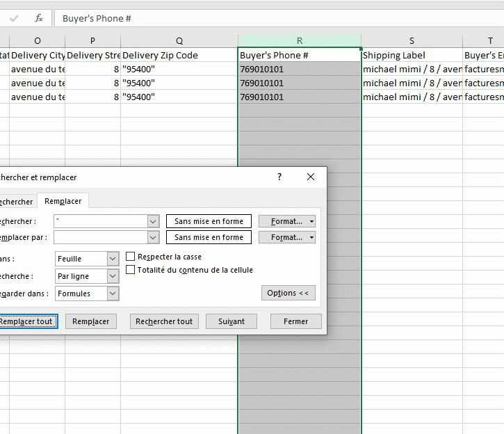Select column S header
The image size is (504, 434).
click(x=412, y=41)
